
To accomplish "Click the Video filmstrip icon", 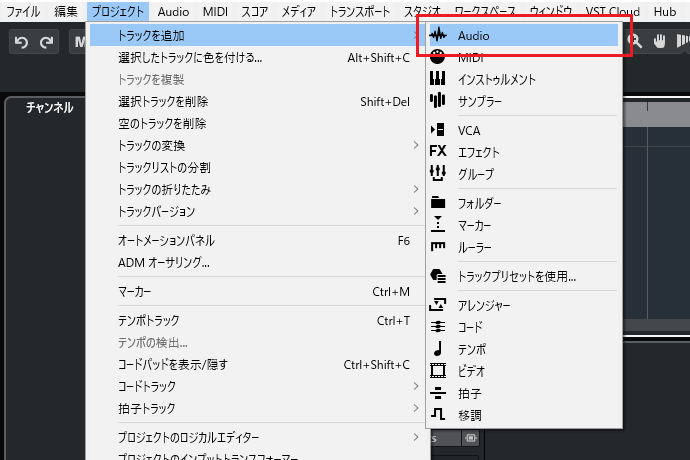I will [438, 370].
